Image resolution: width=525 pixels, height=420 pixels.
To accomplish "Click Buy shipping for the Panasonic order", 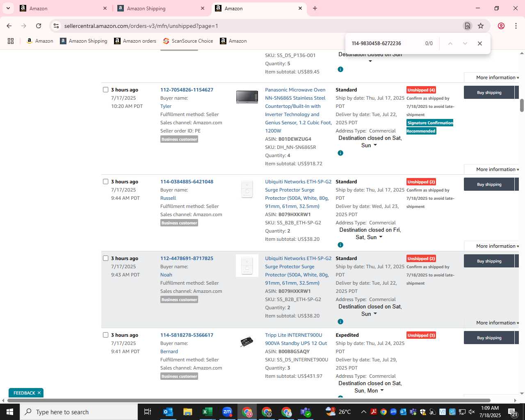I will [489, 92].
